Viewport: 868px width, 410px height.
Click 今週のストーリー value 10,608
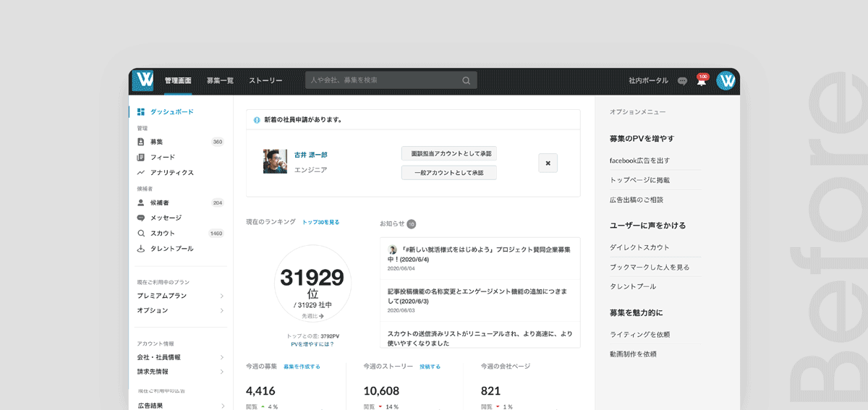coord(381,390)
